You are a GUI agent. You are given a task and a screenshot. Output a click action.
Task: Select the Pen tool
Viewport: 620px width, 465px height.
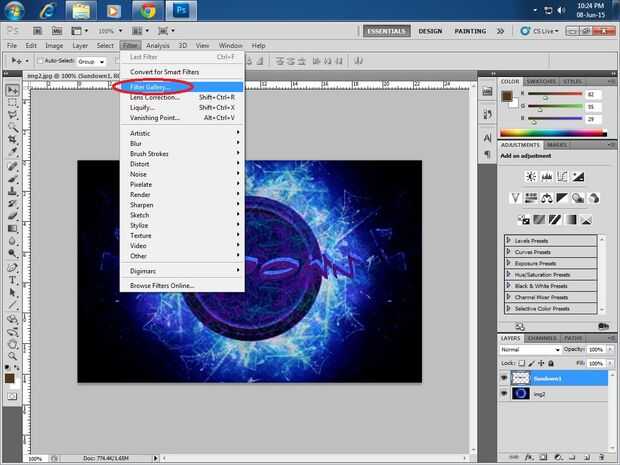pyautogui.click(x=13, y=268)
